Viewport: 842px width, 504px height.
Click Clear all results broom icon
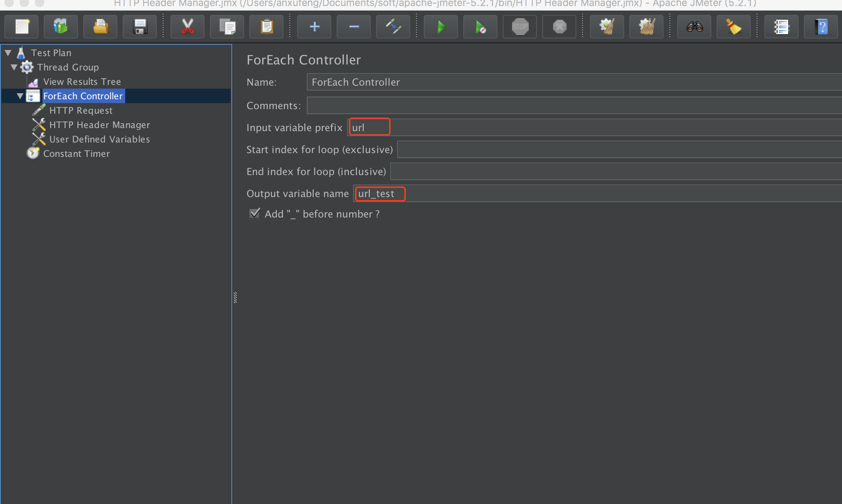coord(646,27)
